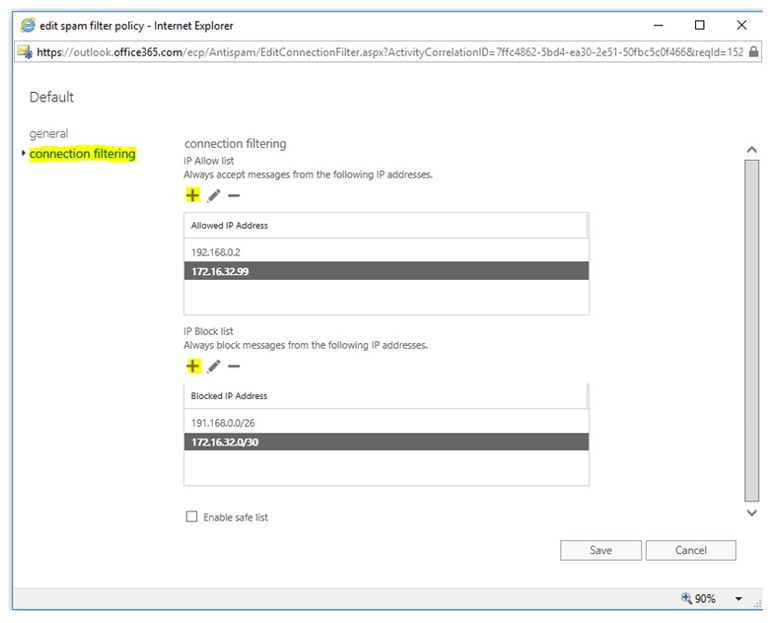Click the address bar lock icon

pyautogui.click(x=753, y=52)
